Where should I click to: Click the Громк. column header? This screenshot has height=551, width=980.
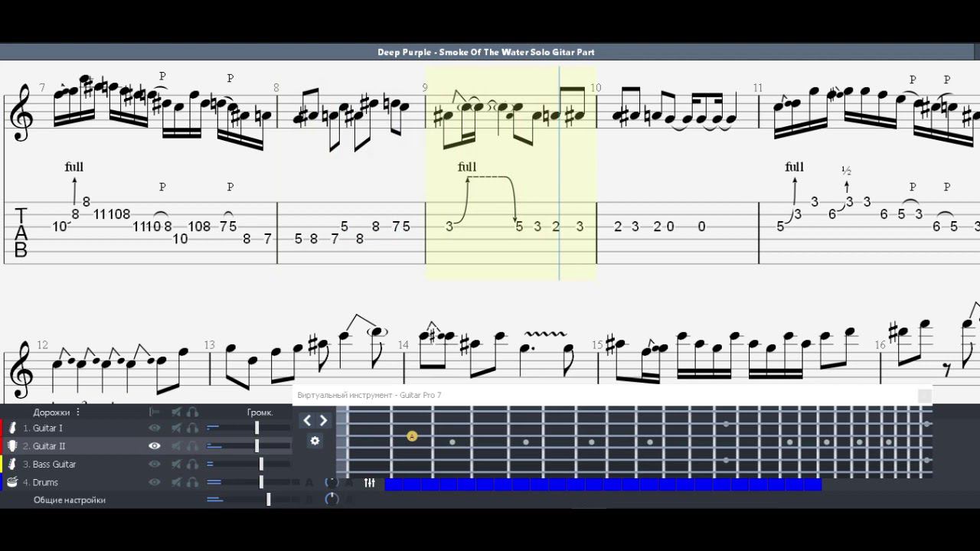tap(260, 412)
